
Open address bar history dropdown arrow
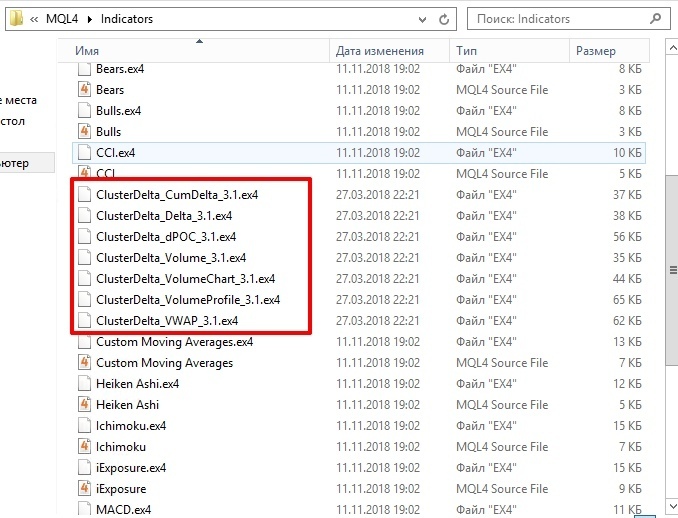tap(422, 19)
